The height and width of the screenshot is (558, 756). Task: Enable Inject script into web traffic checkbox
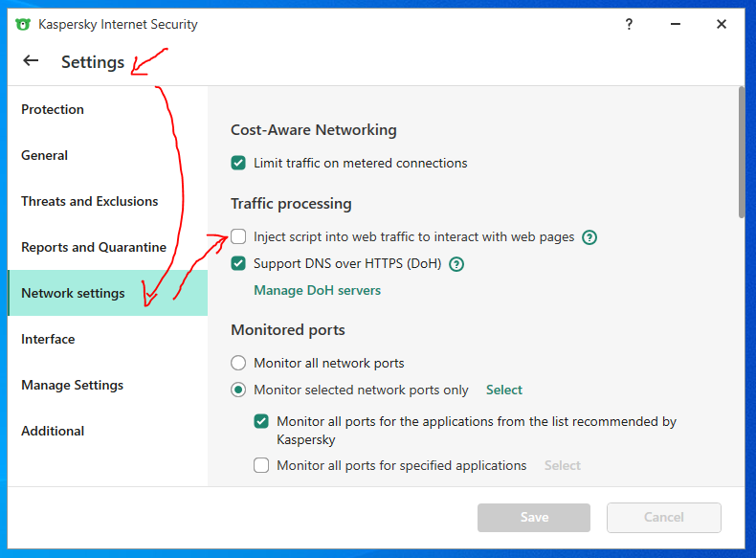tap(238, 236)
